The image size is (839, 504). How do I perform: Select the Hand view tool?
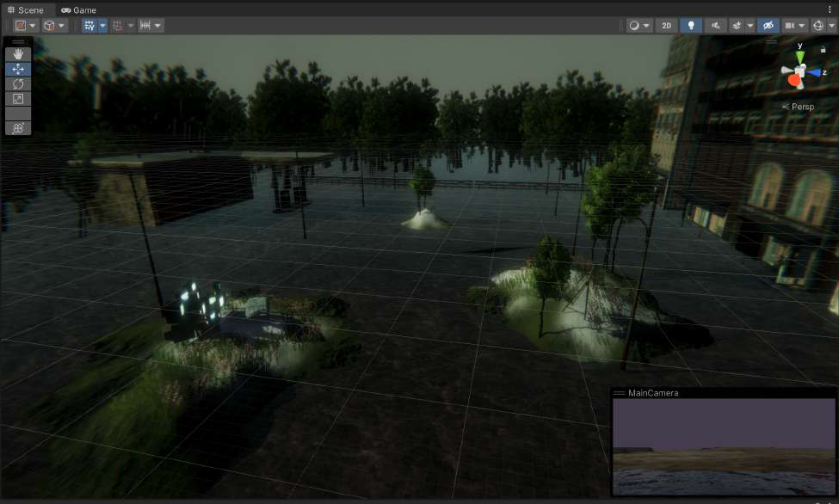[18, 54]
